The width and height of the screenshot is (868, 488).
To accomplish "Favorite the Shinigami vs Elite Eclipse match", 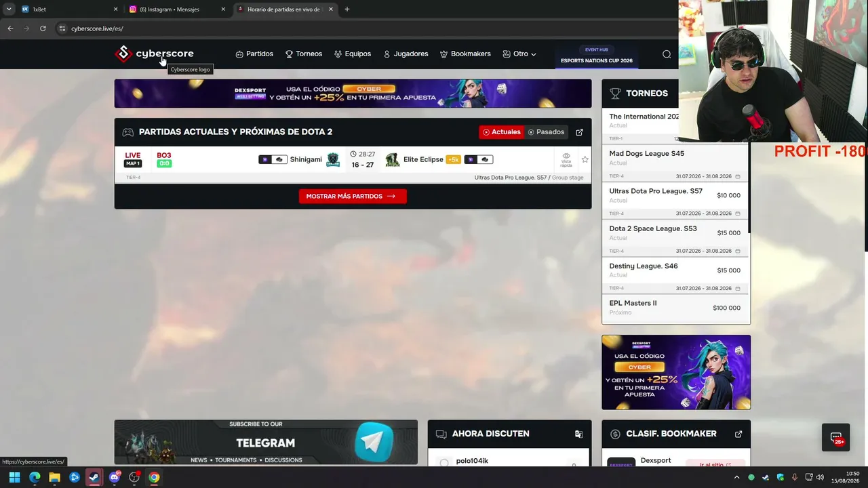I will pyautogui.click(x=585, y=160).
